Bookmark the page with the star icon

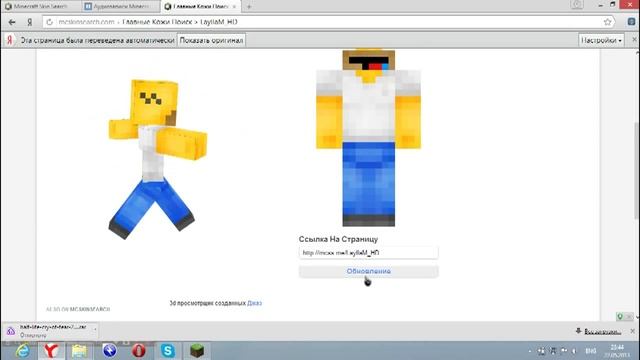(607, 22)
